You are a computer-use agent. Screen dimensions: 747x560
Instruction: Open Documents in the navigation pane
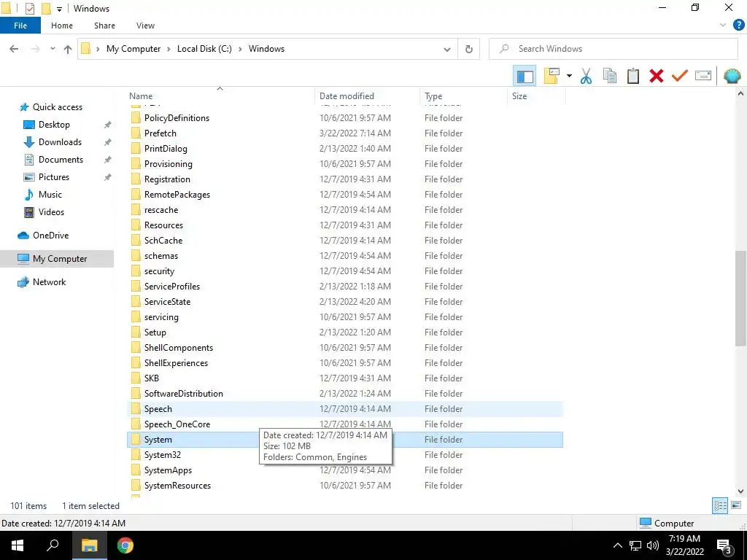click(61, 160)
